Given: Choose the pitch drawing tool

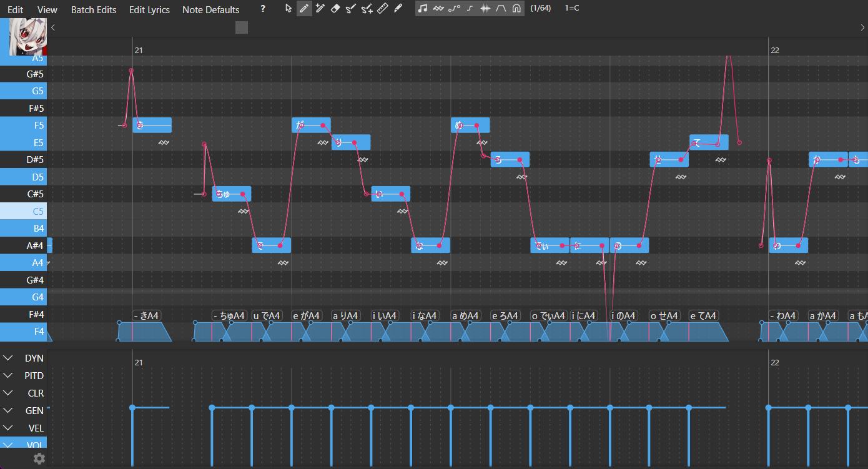Looking at the screenshot, I should [350, 9].
